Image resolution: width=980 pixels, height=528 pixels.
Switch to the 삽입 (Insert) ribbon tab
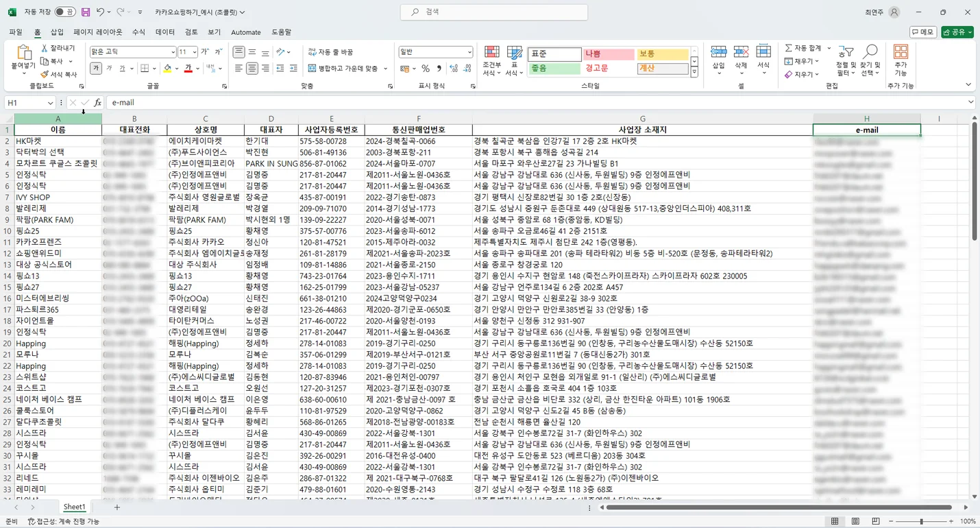[x=57, y=32]
